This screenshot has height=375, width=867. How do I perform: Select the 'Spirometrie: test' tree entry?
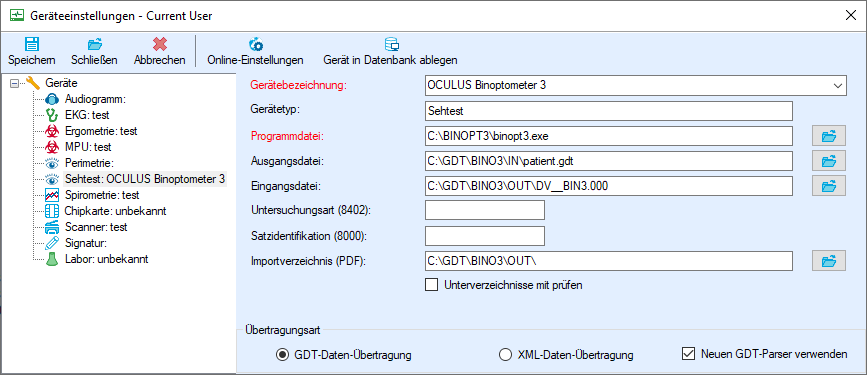tap(102, 195)
